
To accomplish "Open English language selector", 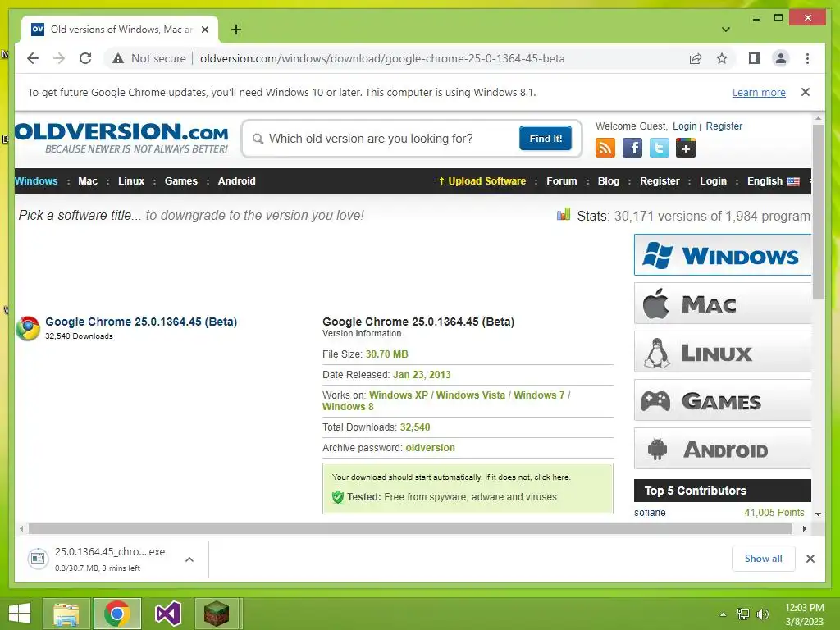I will 773,181.
